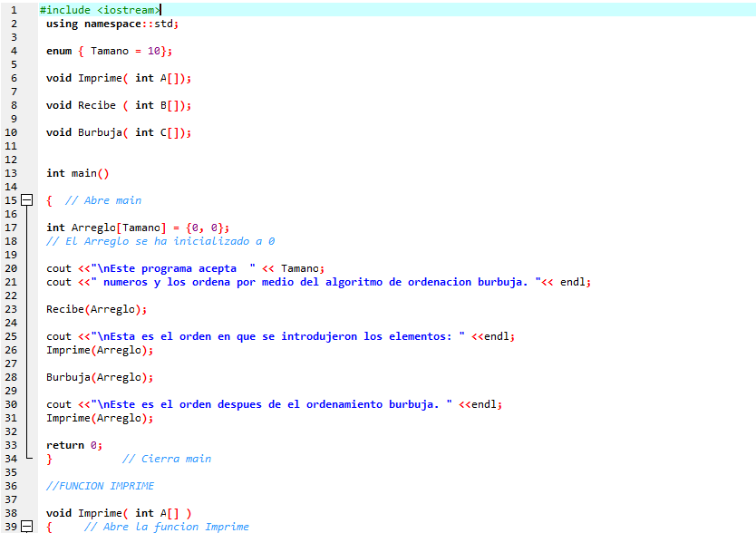Click the '// Abre main' comment

[103, 200]
